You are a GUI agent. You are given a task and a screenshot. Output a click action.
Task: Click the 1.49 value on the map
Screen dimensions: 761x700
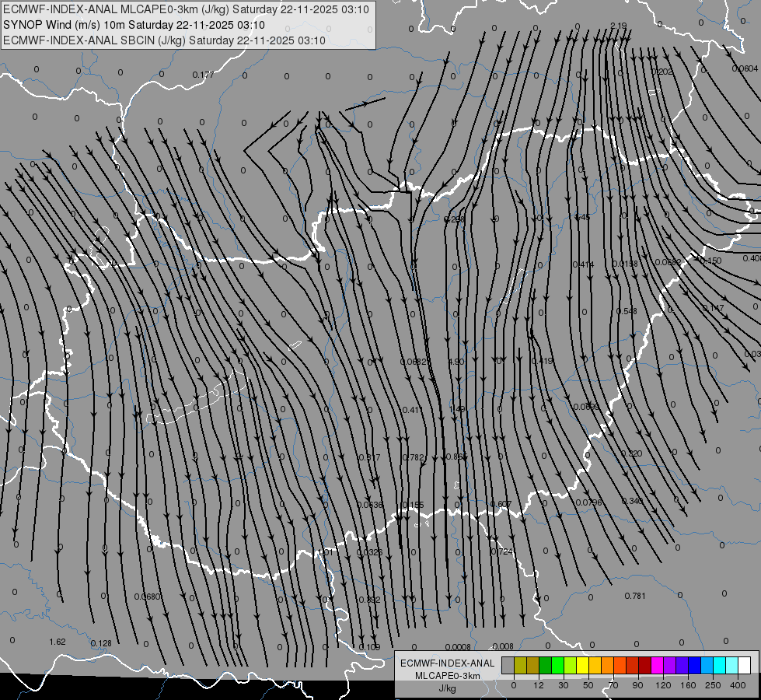pyautogui.click(x=457, y=410)
